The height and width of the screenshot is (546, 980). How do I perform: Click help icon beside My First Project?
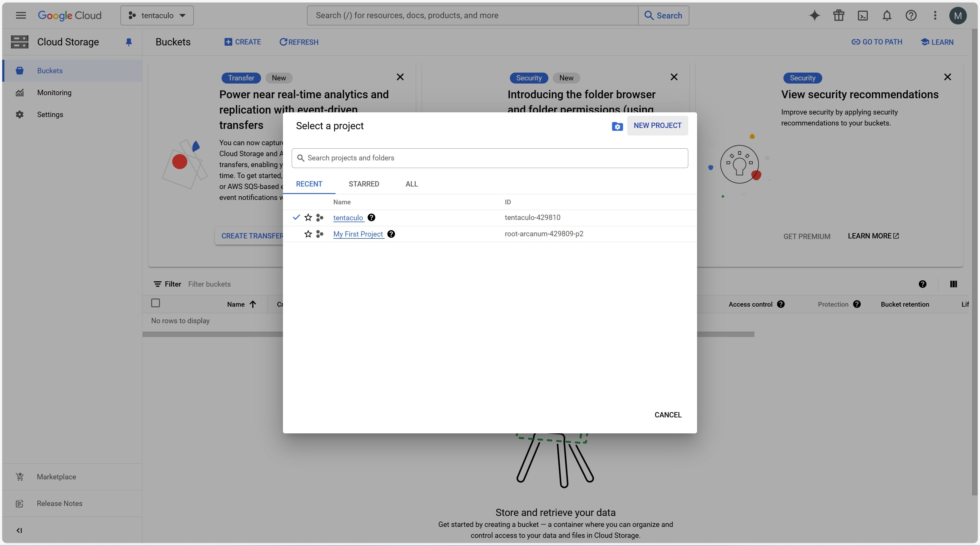(x=391, y=234)
